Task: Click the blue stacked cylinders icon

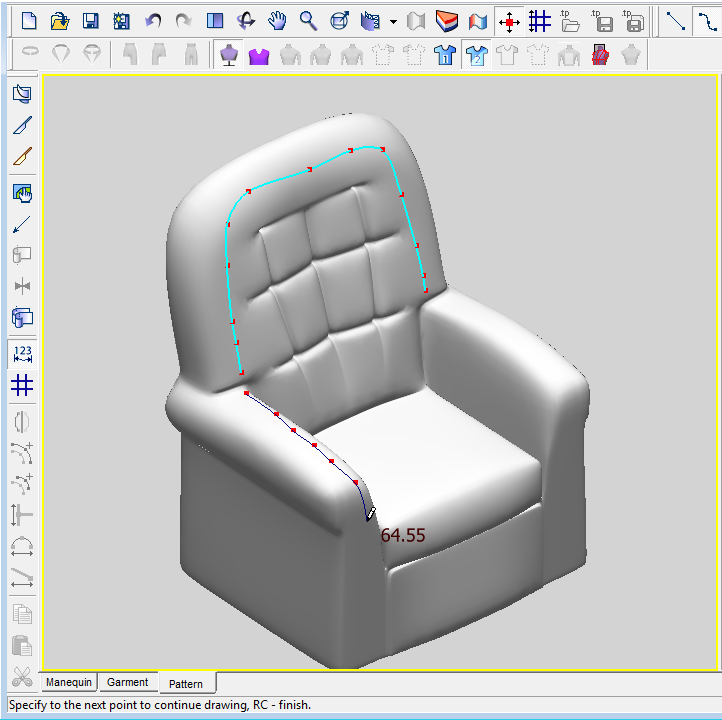Action: click(22, 317)
